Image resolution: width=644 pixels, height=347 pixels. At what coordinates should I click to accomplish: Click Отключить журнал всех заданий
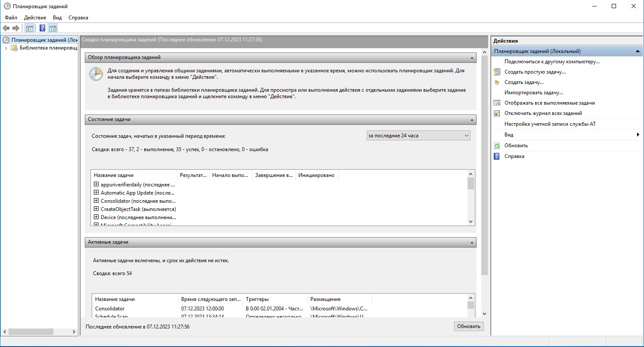(543, 113)
